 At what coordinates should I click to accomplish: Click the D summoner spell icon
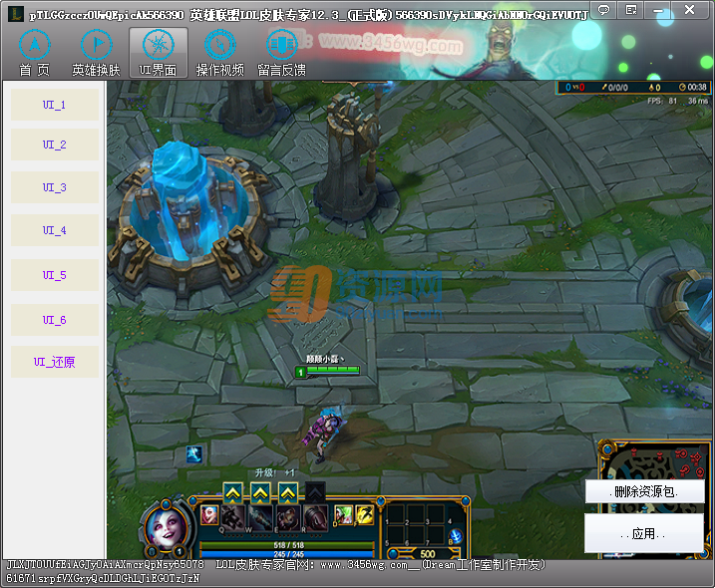pos(344,515)
